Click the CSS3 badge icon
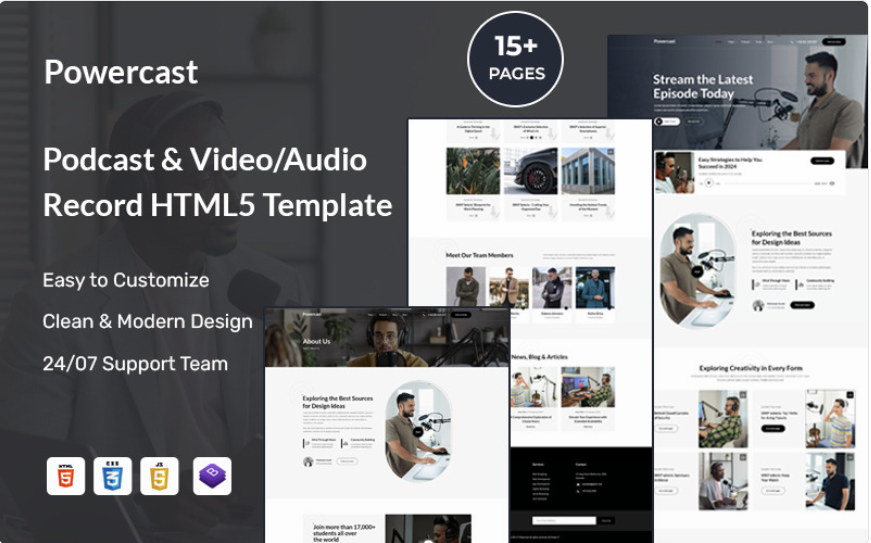The height and width of the screenshot is (543, 871). coord(112,476)
